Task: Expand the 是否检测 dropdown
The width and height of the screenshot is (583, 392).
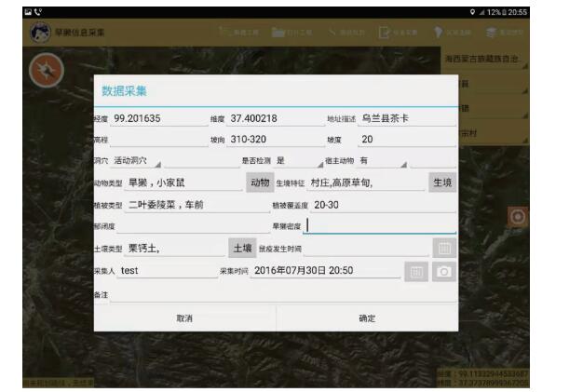Action: pos(296,161)
